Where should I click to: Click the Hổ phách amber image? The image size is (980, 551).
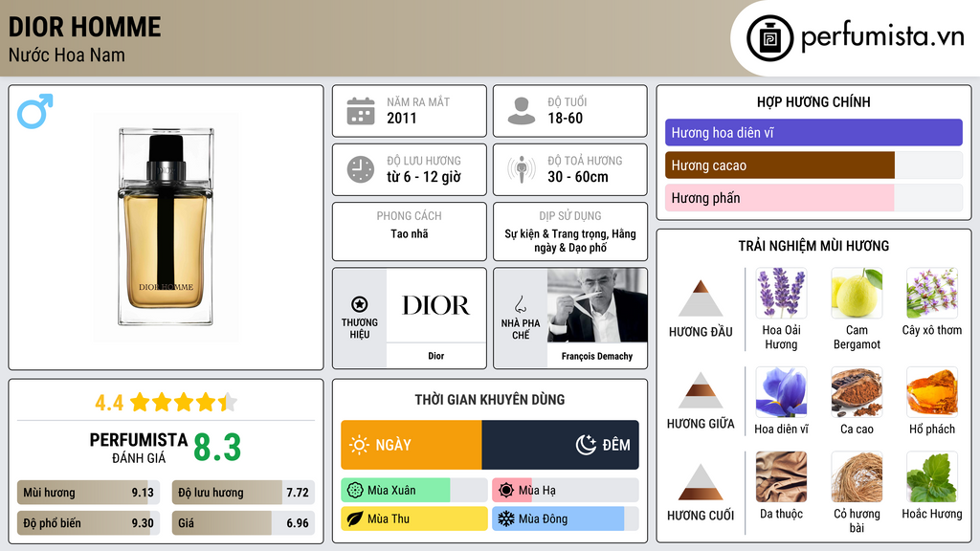tap(932, 391)
